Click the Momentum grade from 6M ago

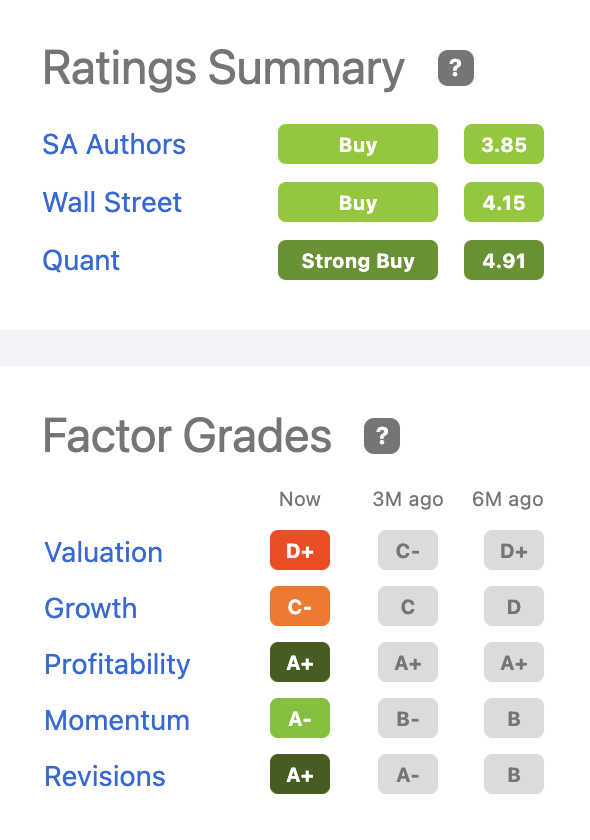pos(514,718)
